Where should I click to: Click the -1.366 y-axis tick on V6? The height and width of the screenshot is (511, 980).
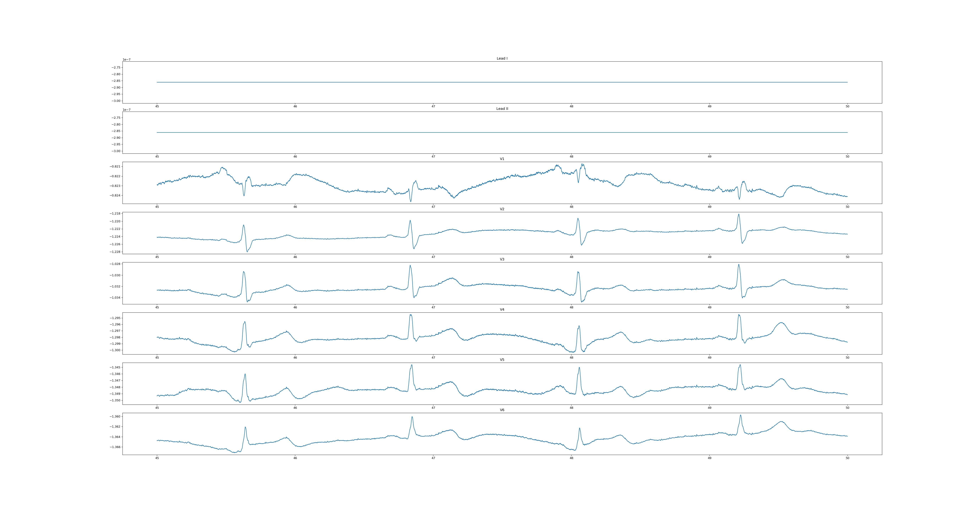tap(115, 447)
